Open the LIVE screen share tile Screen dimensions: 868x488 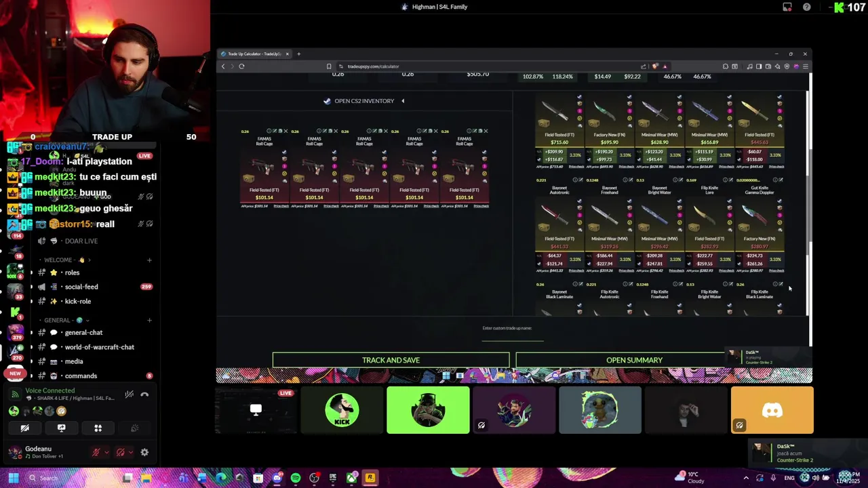pyautogui.click(x=256, y=410)
